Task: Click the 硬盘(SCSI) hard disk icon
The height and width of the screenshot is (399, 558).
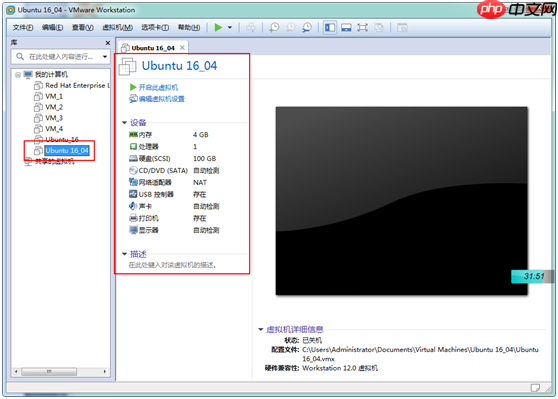Action: click(133, 158)
